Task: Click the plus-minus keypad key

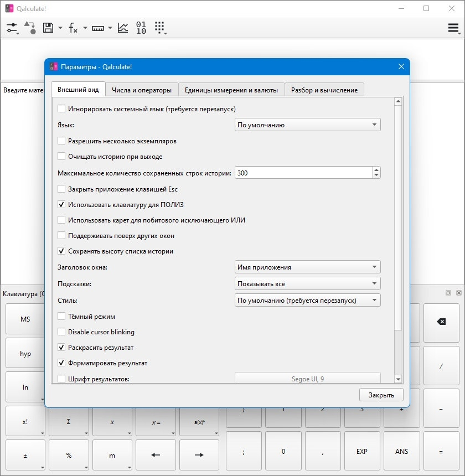Action: point(25,456)
